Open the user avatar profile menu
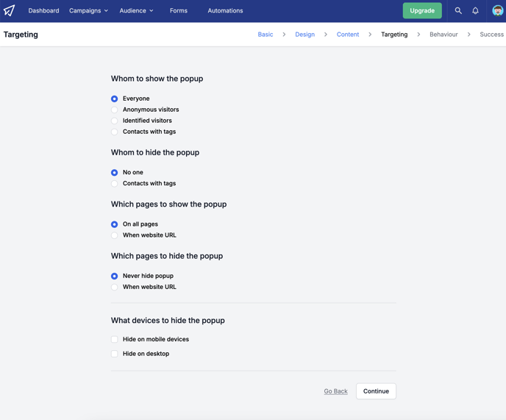This screenshot has height=420, width=506. [x=498, y=10]
